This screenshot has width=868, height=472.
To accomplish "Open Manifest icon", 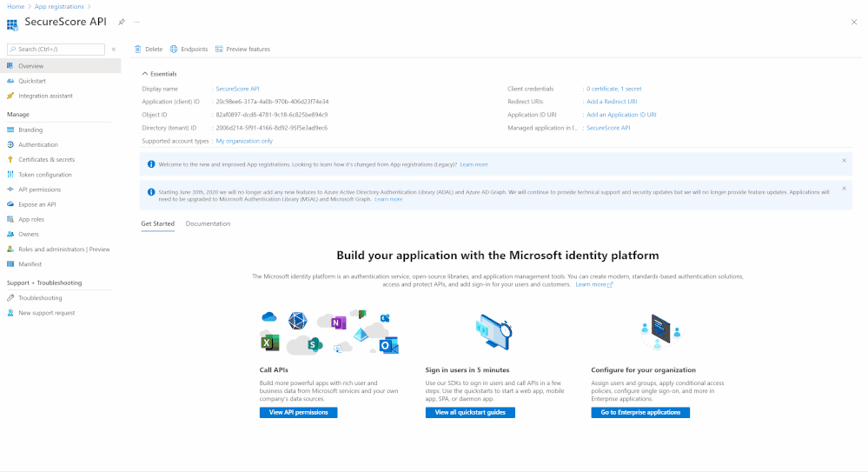I will point(10,264).
